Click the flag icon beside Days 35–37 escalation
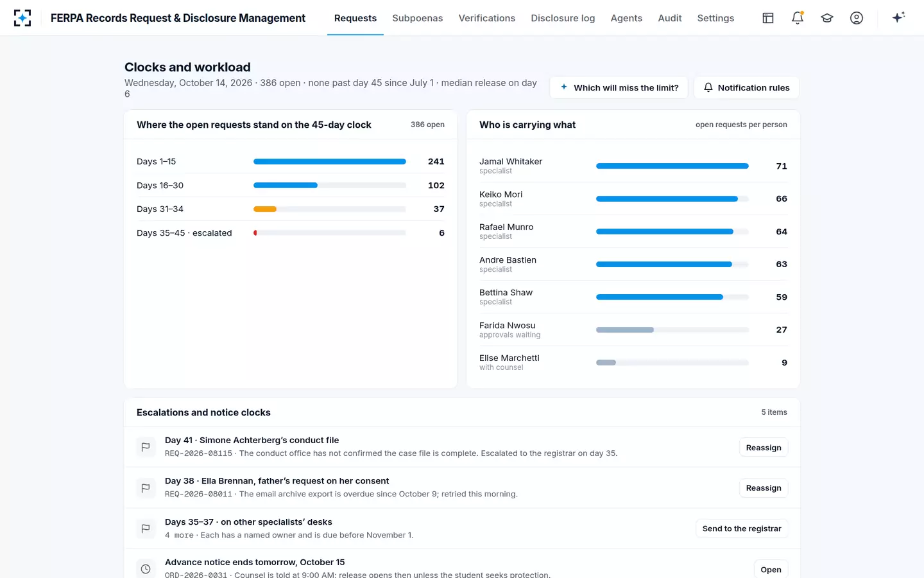 click(x=146, y=529)
